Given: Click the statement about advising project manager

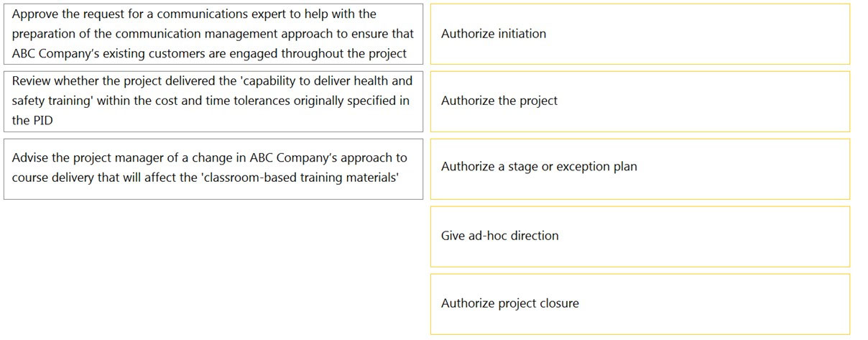Looking at the screenshot, I should pos(213,169).
